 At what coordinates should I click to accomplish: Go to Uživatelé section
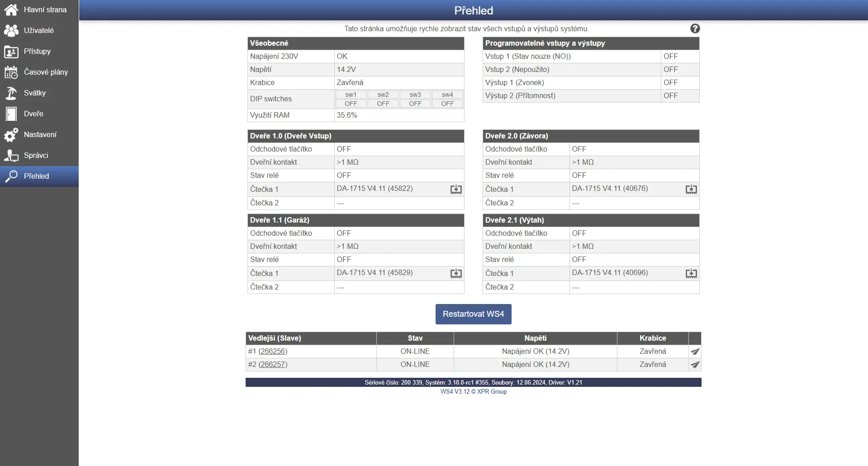(39, 30)
